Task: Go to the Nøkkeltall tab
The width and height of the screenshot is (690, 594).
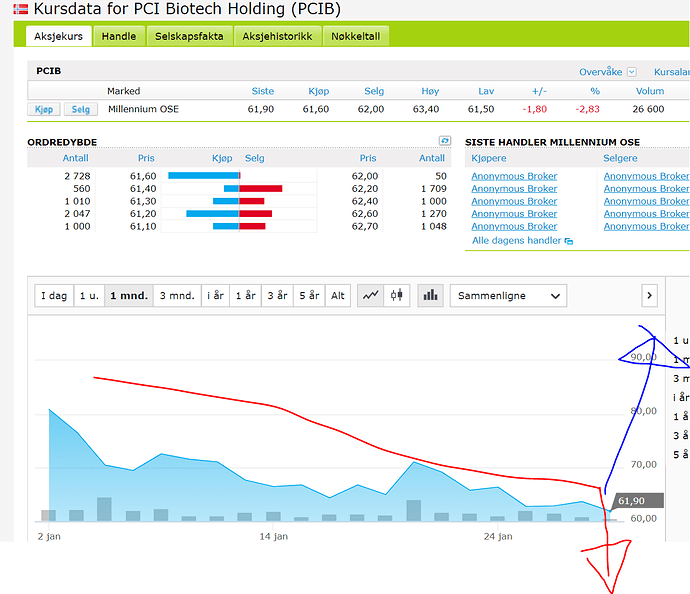Action: 356,36
